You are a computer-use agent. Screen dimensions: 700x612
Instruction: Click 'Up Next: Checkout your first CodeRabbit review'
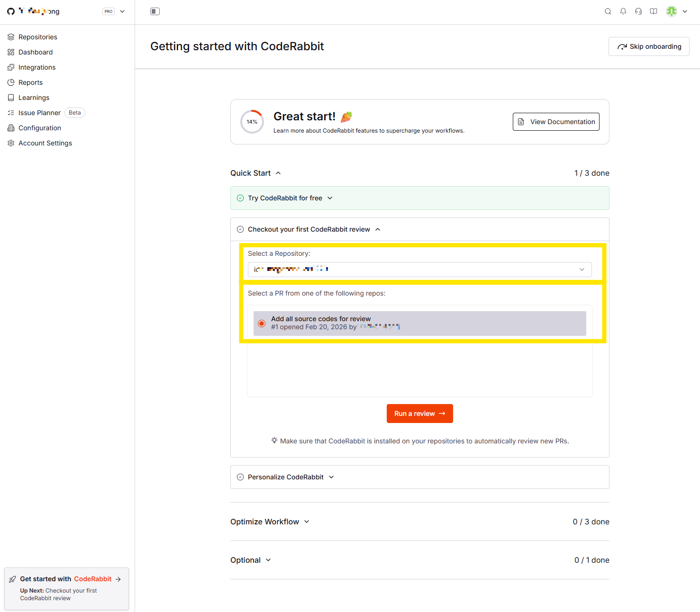point(58,594)
